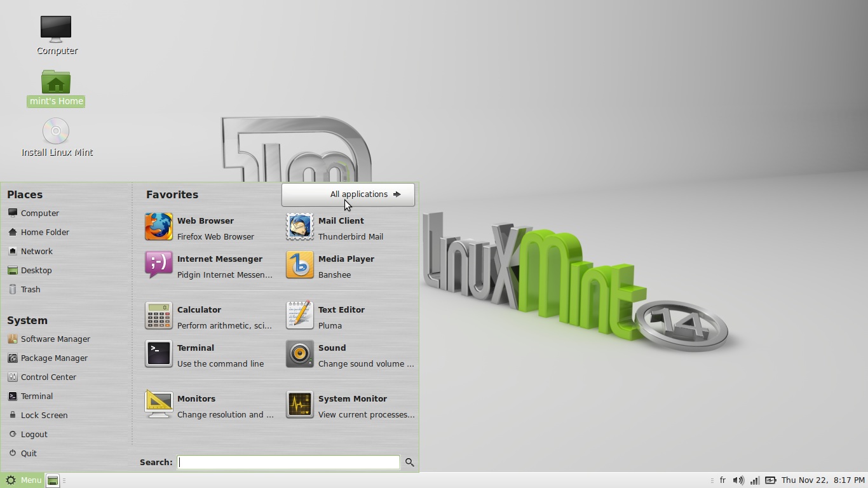Show All applications list
This screenshot has width=868, height=488.
tap(348, 194)
